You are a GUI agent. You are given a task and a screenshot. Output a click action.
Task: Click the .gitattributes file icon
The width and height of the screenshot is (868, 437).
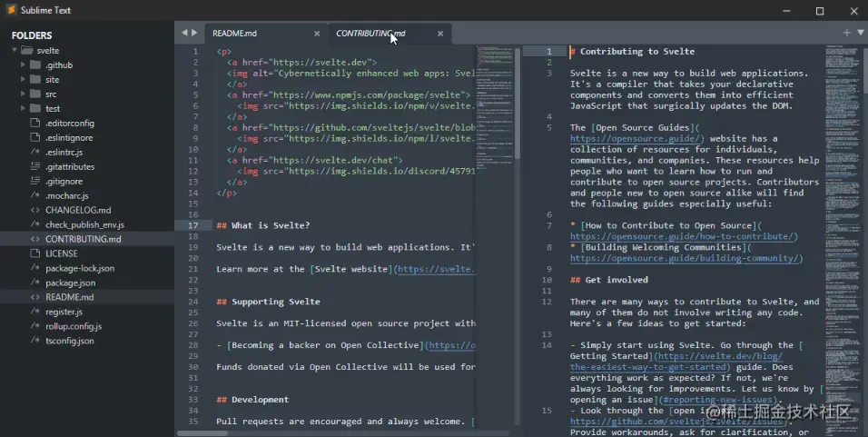point(35,166)
